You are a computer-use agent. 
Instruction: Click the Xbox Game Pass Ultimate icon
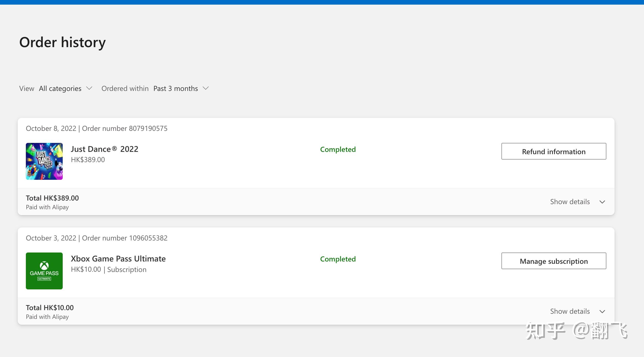click(x=44, y=271)
